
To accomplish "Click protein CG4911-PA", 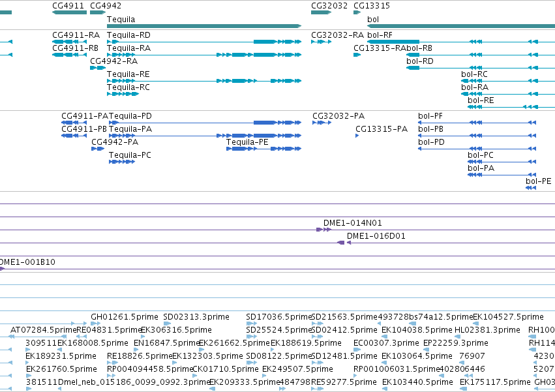I will 74,123.
